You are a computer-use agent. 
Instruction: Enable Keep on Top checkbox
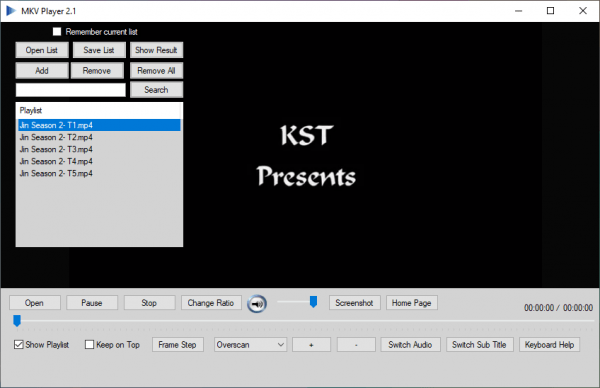click(89, 344)
